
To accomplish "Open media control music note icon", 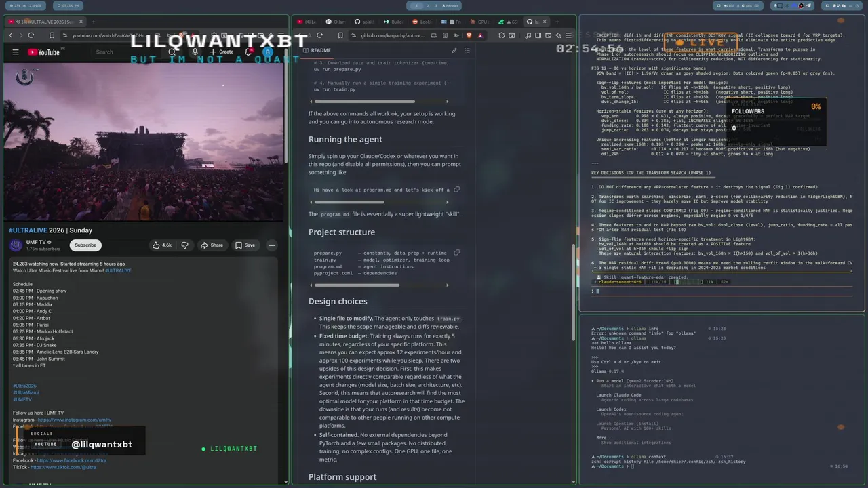I will point(528,35).
